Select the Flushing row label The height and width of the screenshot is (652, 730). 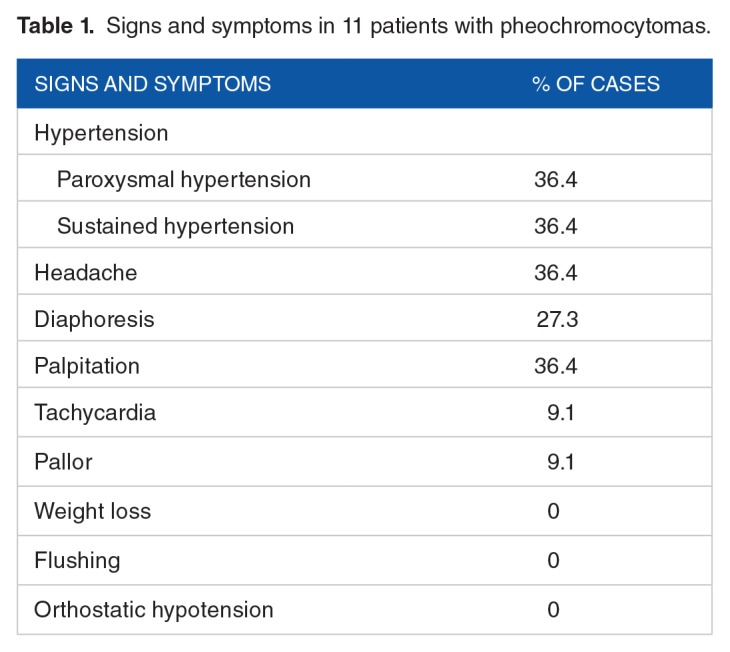77,560
